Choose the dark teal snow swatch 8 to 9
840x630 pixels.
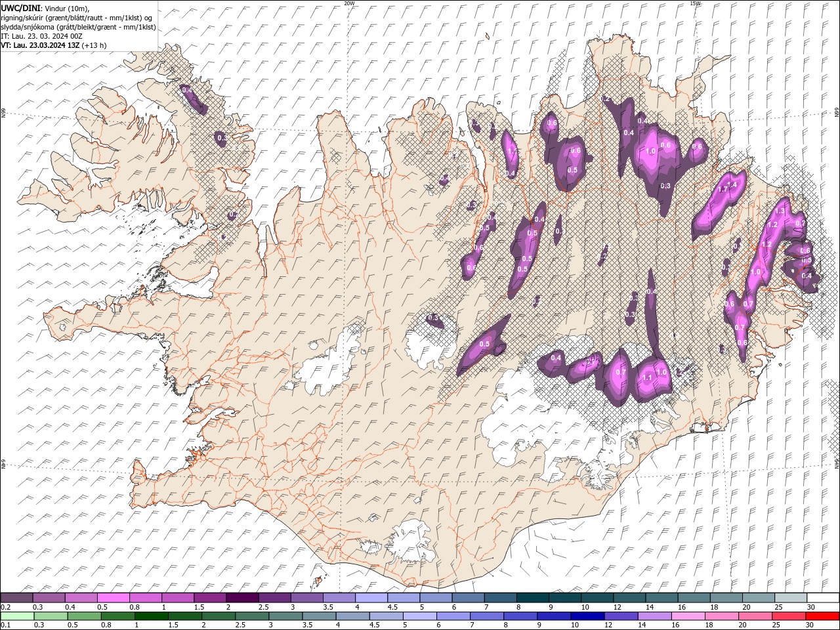(532, 598)
